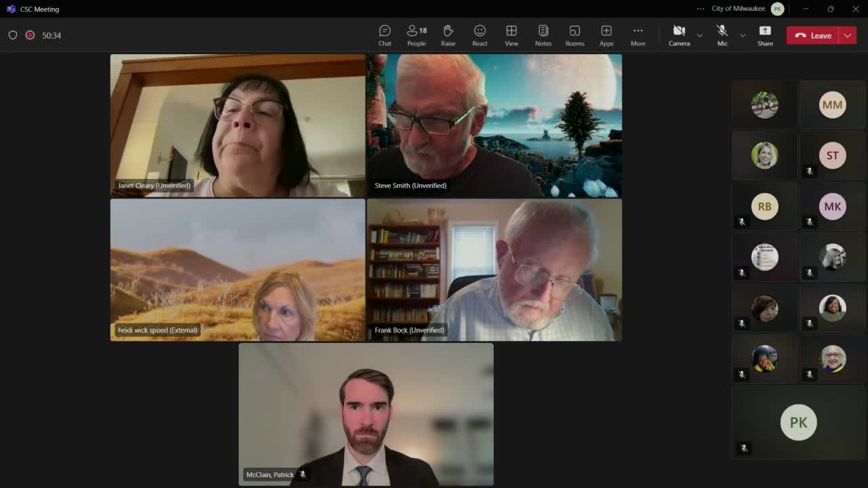Click the muted mic icon on McClain's tile
This screenshot has height=488, width=868.
point(302,474)
